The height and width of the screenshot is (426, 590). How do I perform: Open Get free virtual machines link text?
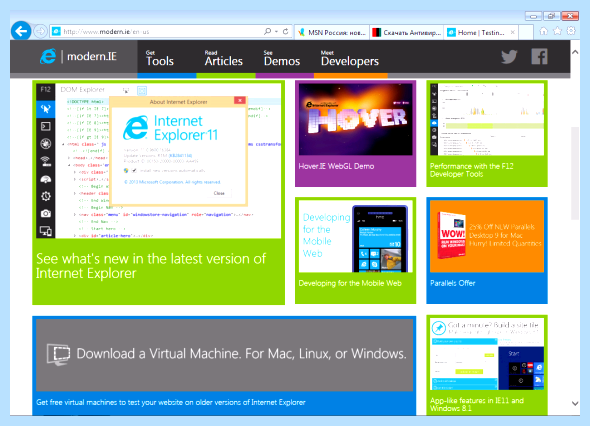click(x=171, y=402)
